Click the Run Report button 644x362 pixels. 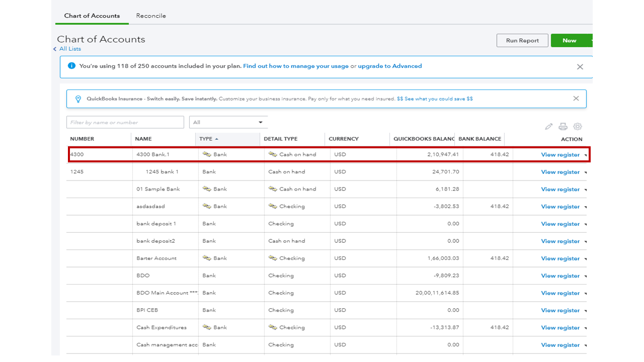pyautogui.click(x=522, y=41)
